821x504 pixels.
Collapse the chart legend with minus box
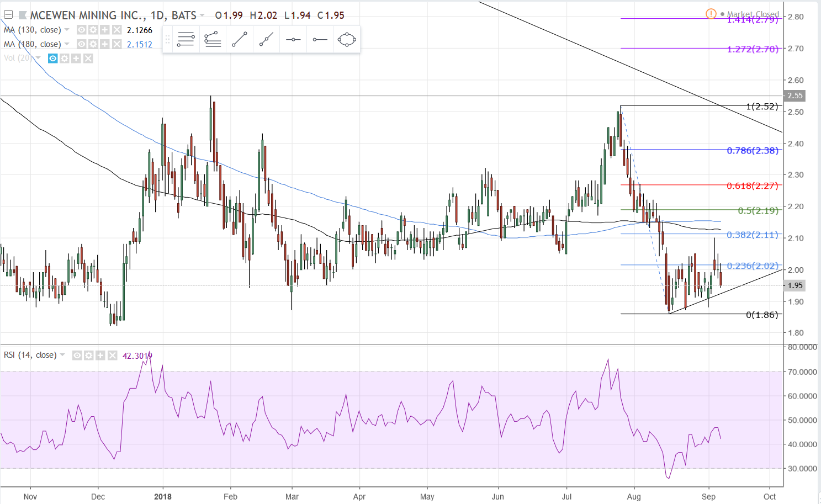[x=8, y=15]
